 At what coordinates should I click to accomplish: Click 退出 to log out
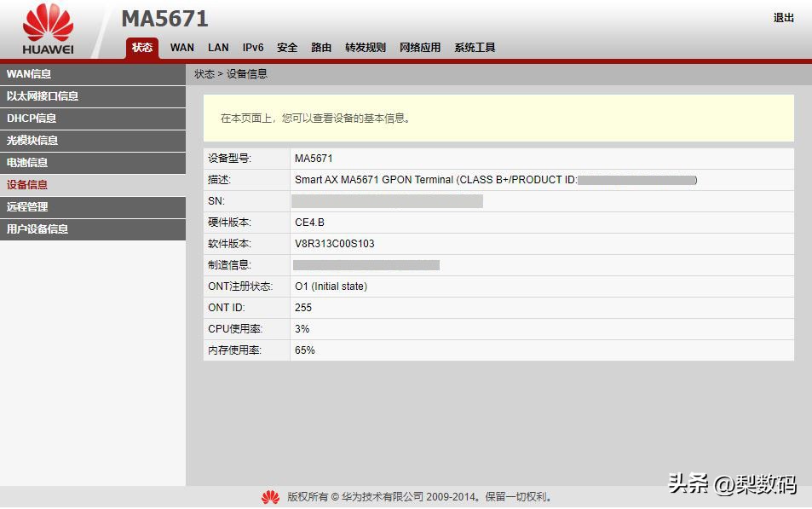[x=783, y=17]
